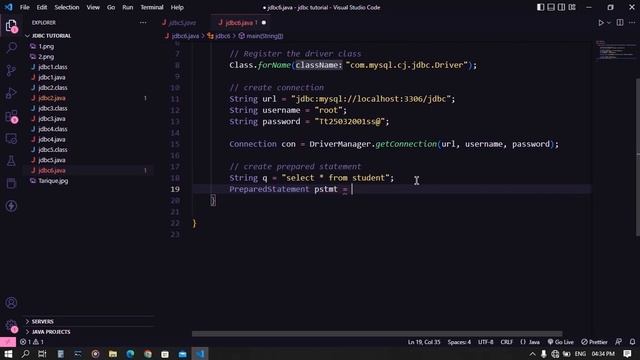This screenshot has width=640, height=360.
Task: Expand the JAVA PROJECTS section
Action: pyautogui.click(x=51, y=332)
